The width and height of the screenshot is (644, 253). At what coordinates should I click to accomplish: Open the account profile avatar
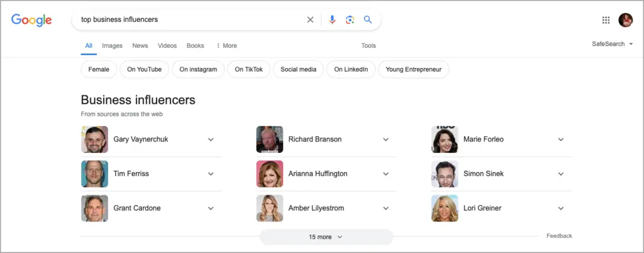click(x=626, y=20)
